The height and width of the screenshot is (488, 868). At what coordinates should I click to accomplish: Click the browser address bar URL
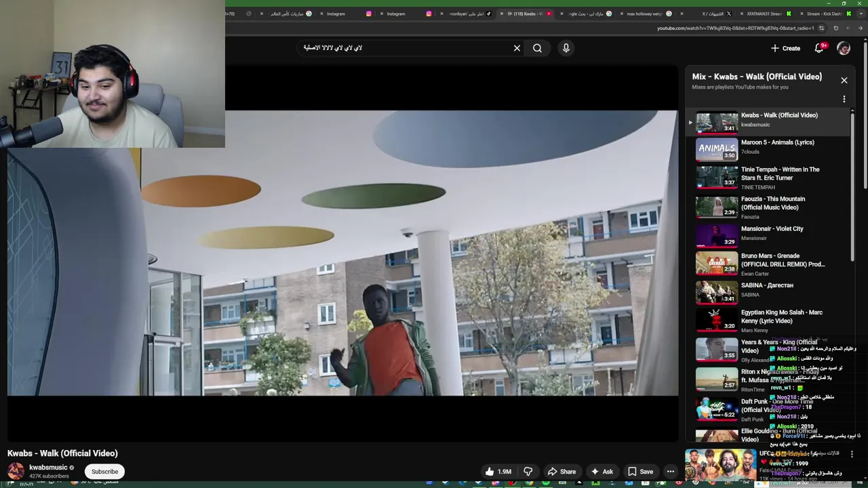coord(735,28)
